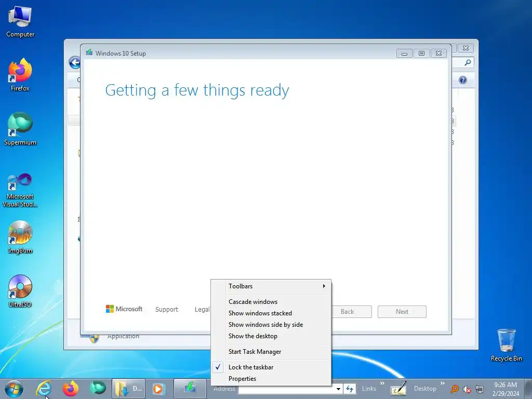Click the Back button in Setup

point(351,312)
